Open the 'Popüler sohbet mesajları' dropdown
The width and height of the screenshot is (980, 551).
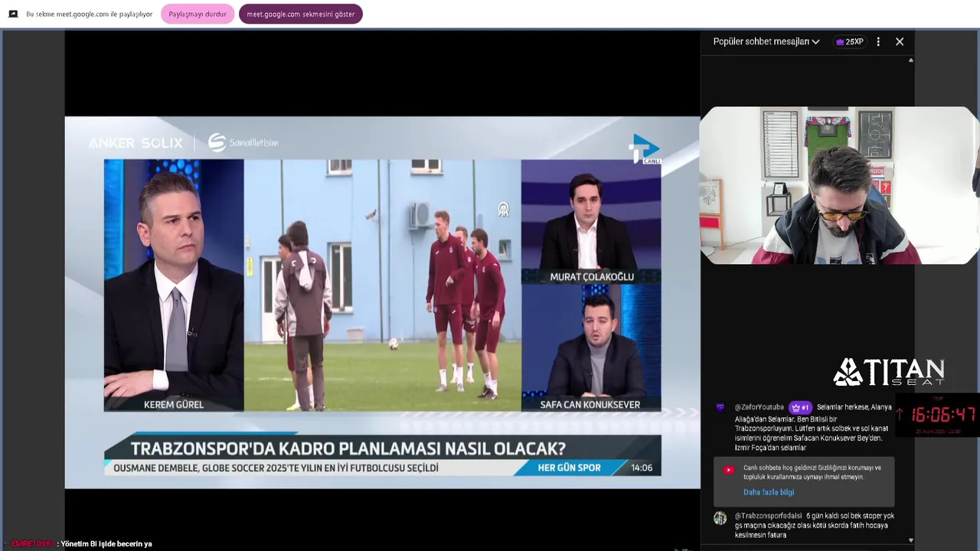click(x=766, y=42)
